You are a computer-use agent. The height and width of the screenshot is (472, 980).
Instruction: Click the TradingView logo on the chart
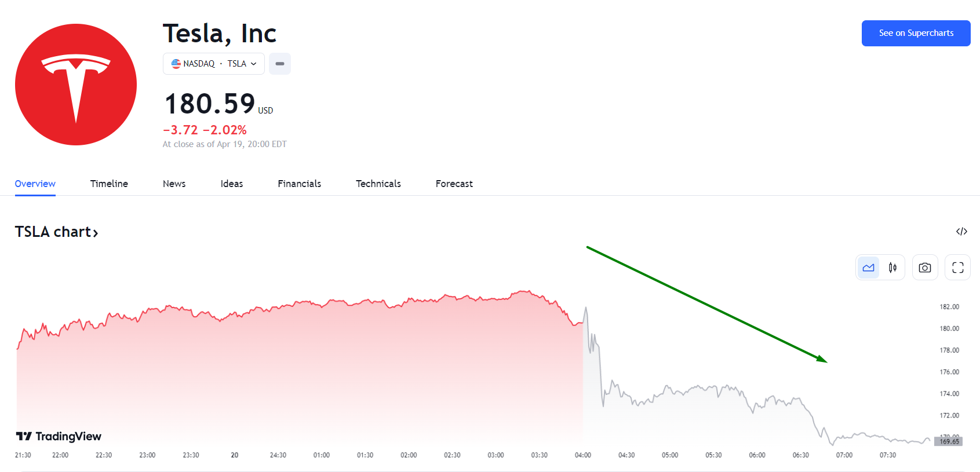tap(59, 436)
